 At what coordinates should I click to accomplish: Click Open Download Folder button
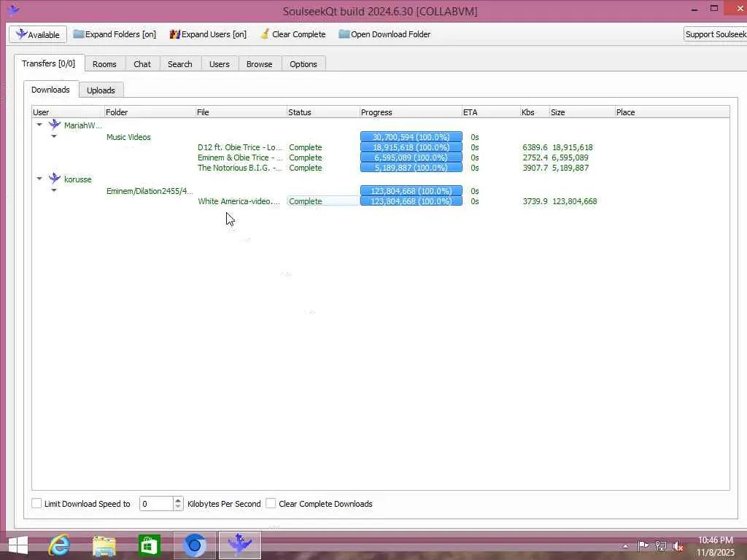384,34
